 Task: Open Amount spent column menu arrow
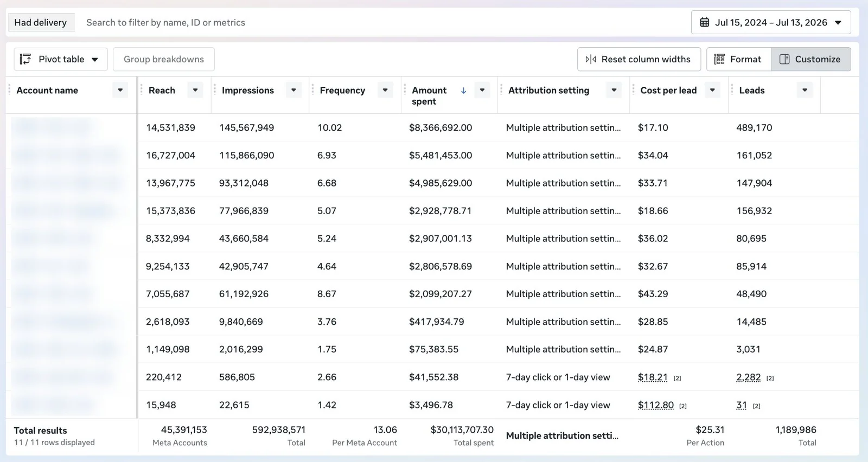[482, 90]
